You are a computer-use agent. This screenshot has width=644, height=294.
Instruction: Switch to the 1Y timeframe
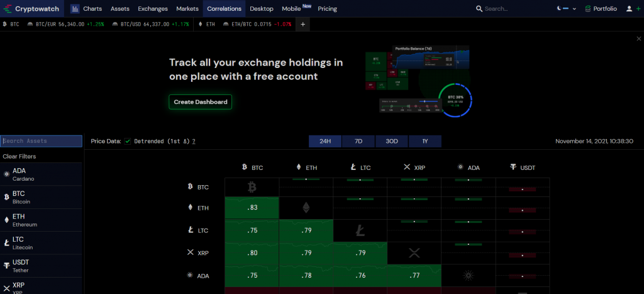425,141
